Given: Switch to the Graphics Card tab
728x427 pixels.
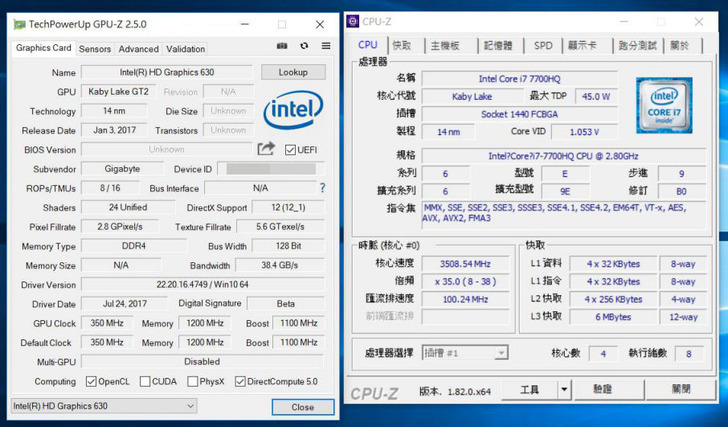Looking at the screenshot, I should (x=43, y=48).
